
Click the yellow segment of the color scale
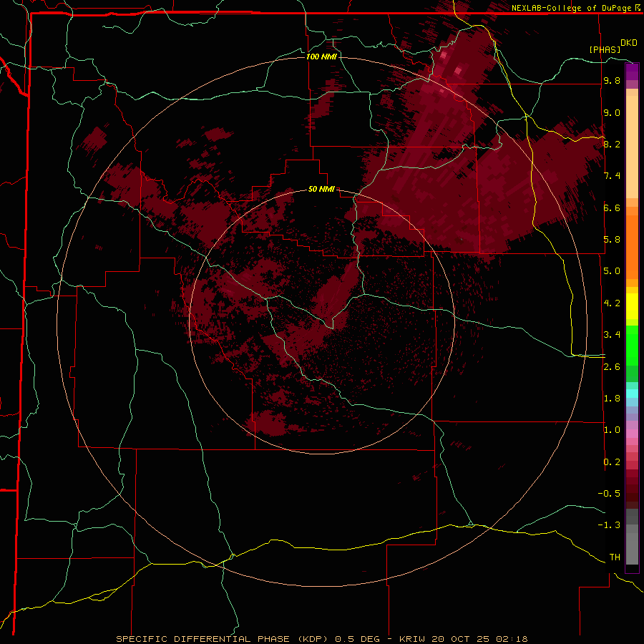point(632,306)
